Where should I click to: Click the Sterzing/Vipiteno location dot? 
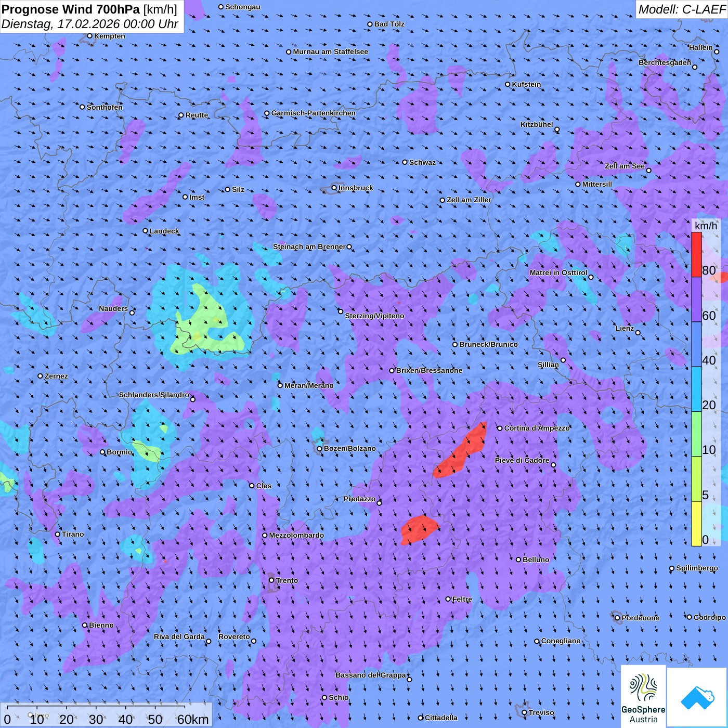[x=341, y=311]
